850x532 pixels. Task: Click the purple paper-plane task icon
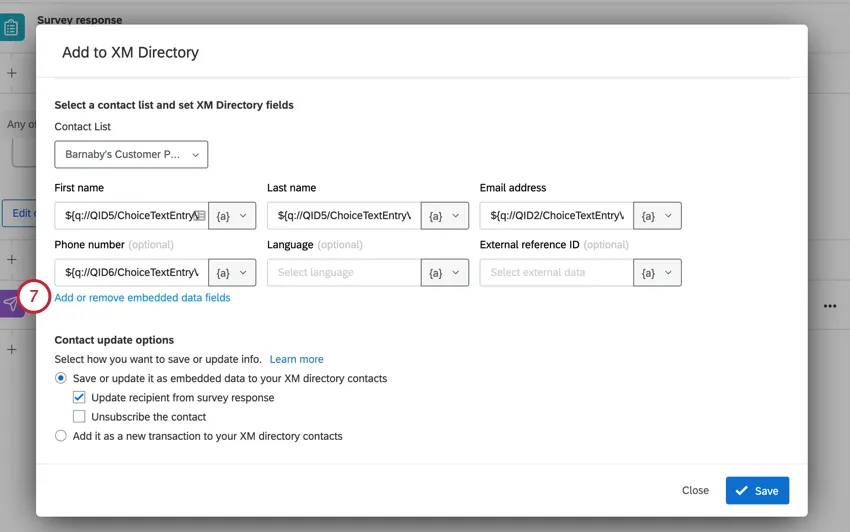click(x=12, y=304)
